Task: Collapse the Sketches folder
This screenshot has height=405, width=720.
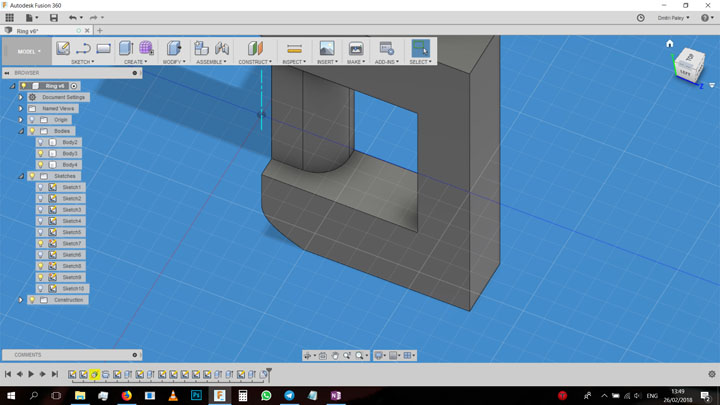Action: tap(21, 176)
